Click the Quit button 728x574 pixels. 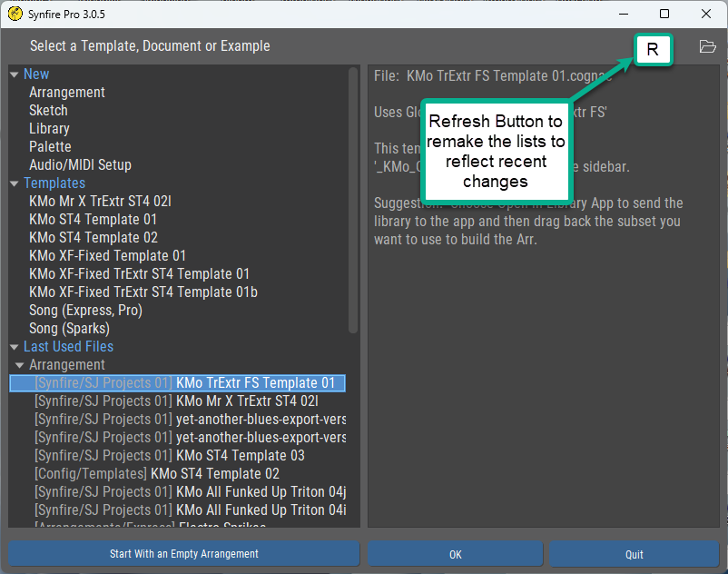click(634, 554)
